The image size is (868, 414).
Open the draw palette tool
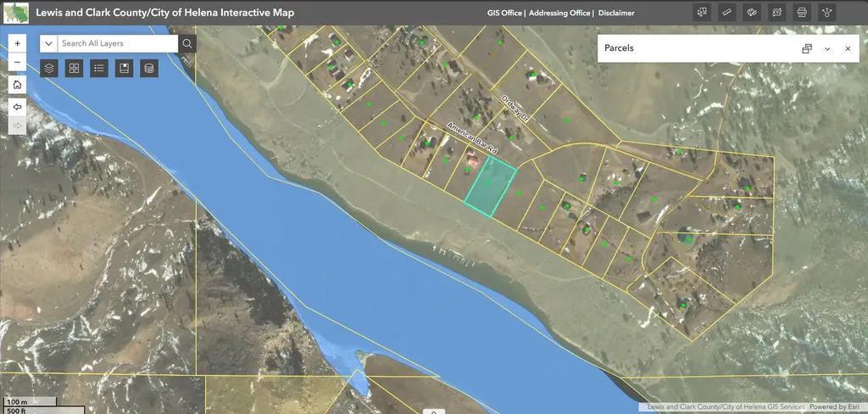752,12
